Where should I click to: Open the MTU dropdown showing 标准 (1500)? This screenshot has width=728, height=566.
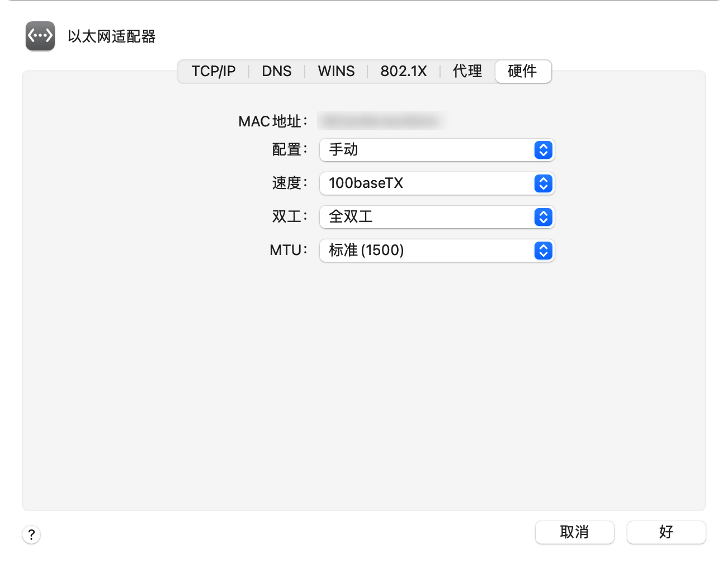coord(437,251)
